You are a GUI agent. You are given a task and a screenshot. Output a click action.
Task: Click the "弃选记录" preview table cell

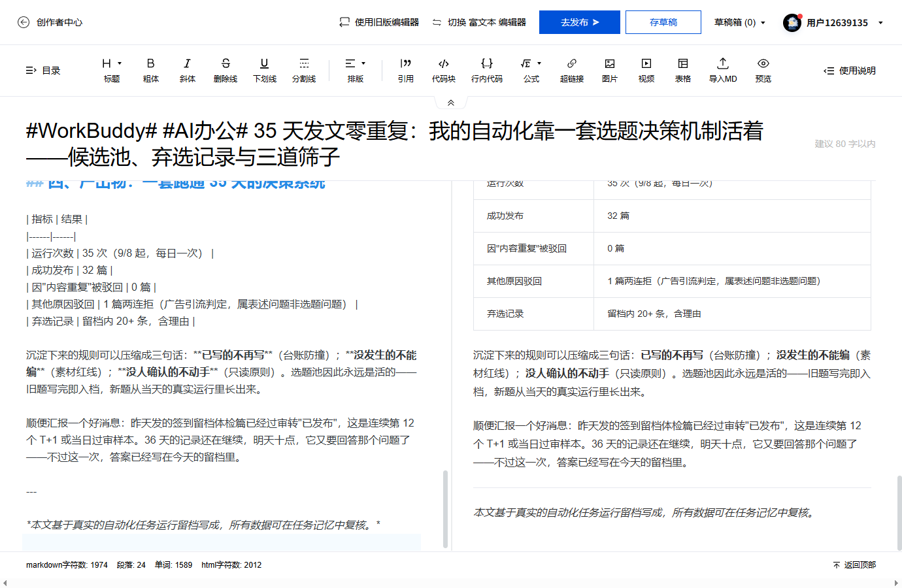[533, 314]
